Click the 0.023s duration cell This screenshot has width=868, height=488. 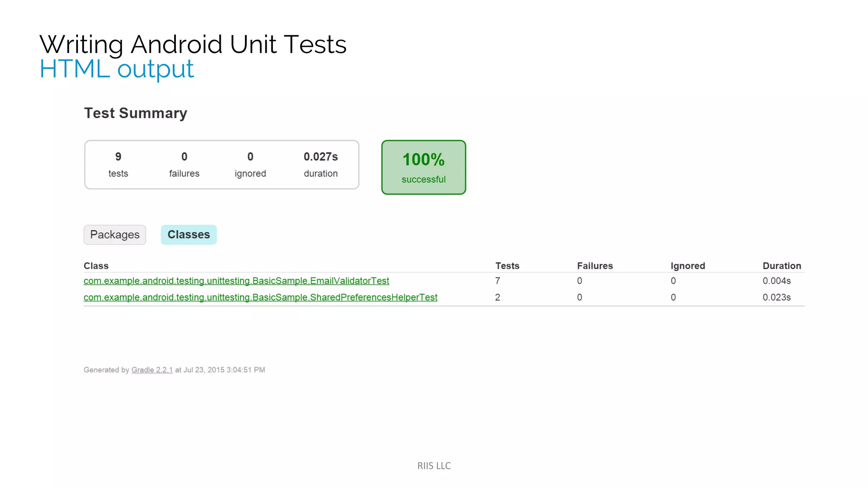click(776, 297)
